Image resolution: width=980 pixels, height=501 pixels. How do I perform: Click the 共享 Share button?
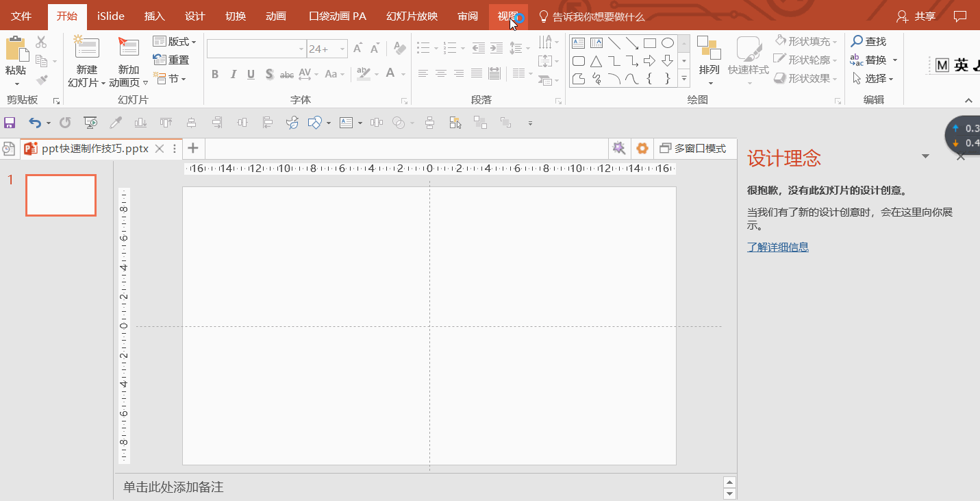(x=916, y=16)
